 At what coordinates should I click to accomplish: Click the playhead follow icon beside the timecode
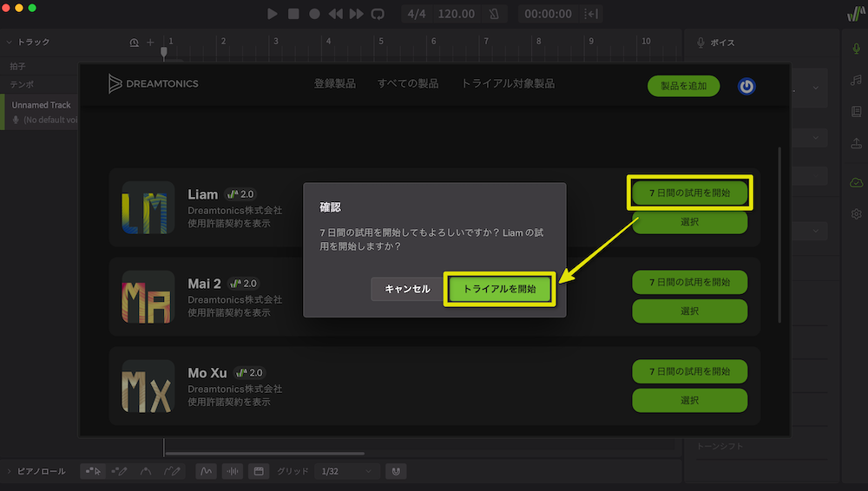[x=591, y=14]
